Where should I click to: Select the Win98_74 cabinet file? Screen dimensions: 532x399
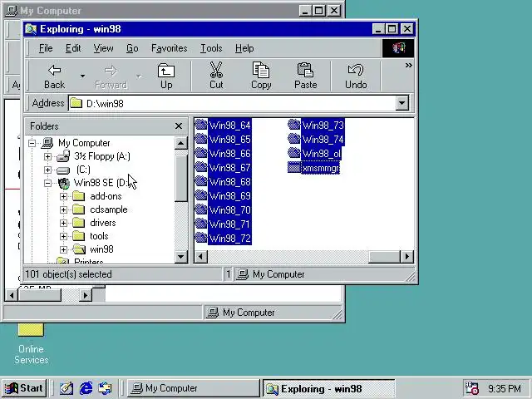(316, 140)
